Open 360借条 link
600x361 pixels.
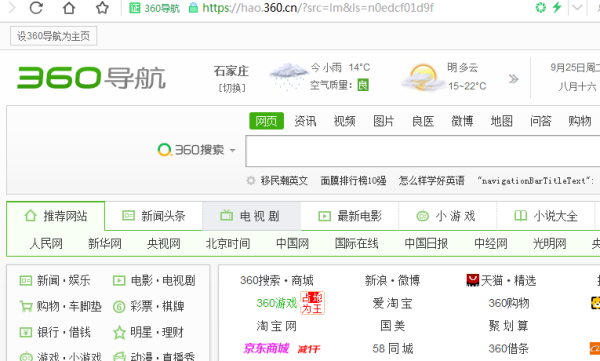[x=509, y=348]
